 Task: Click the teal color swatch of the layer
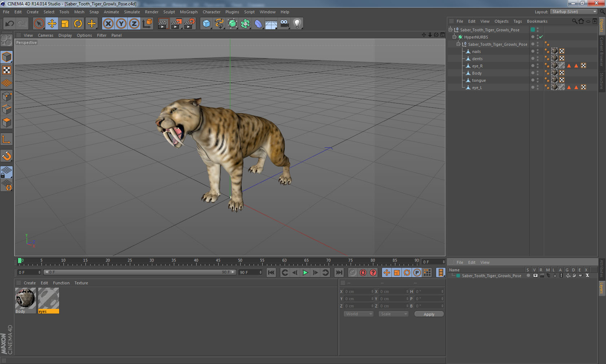(458, 276)
